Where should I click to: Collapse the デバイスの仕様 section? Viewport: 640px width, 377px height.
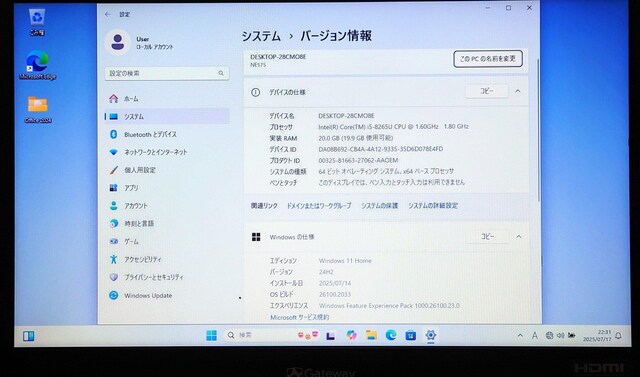tap(518, 91)
